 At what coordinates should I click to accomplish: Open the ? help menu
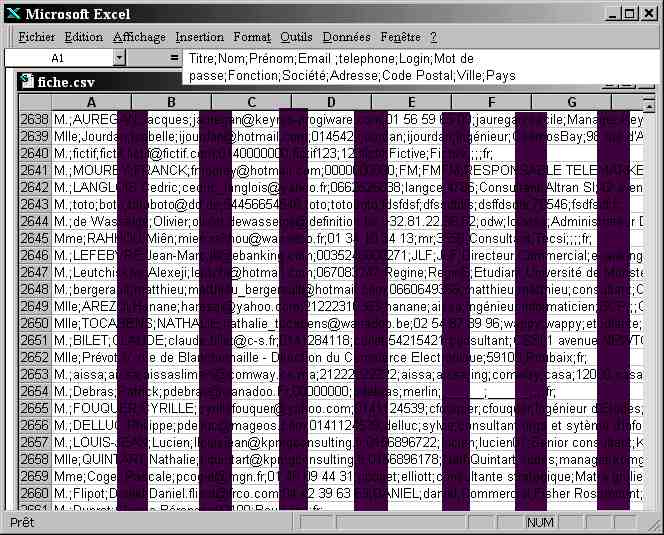(434, 37)
